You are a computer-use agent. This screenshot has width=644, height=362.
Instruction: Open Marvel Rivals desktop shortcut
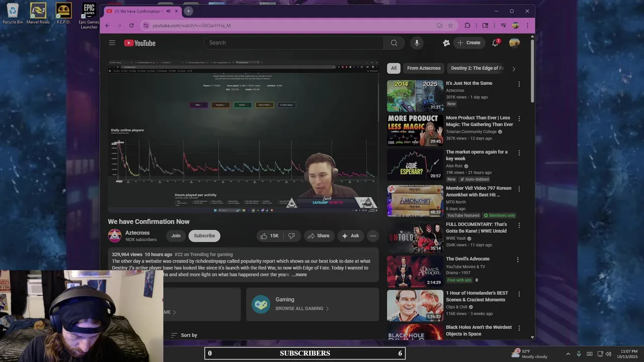click(x=38, y=14)
